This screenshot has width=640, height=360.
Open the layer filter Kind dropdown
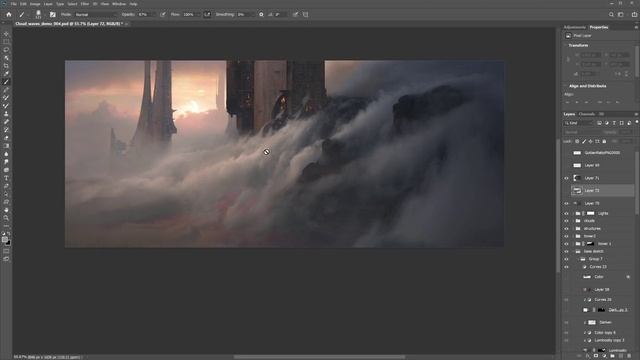(578, 123)
